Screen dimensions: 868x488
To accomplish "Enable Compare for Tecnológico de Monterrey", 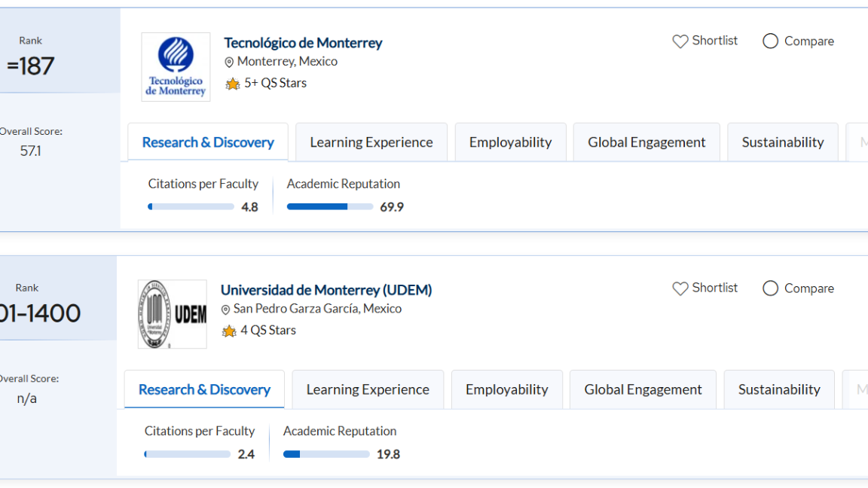I will point(770,41).
